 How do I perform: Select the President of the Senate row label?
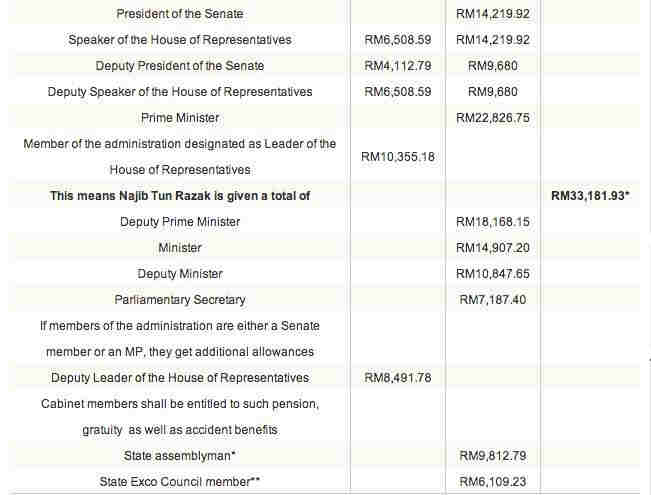180,14
